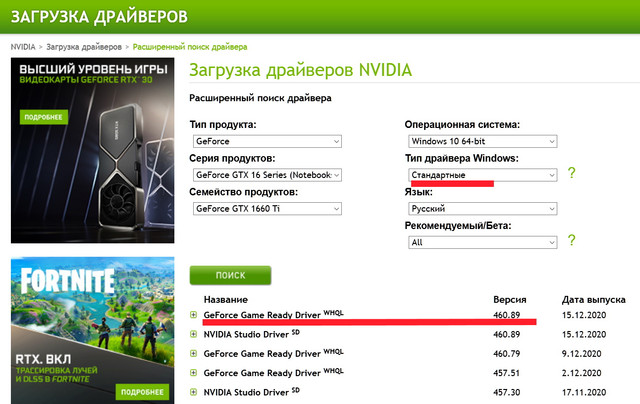The width and height of the screenshot is (640, 404).
Task: Click help question mark beside Тип драйвера Windows
Action: point(571,173)
